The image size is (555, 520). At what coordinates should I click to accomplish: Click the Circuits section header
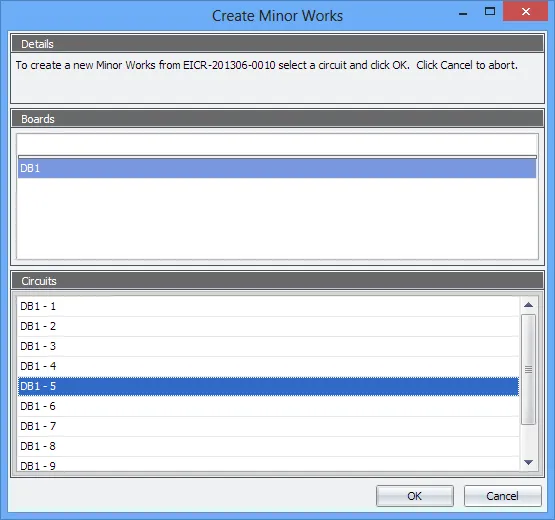click(278, 281)
